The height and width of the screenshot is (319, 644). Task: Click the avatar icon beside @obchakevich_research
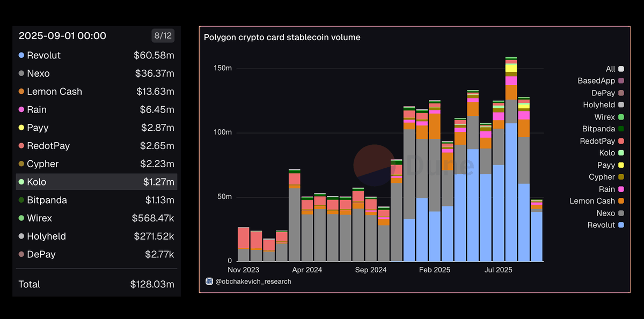tap(209, 281)
